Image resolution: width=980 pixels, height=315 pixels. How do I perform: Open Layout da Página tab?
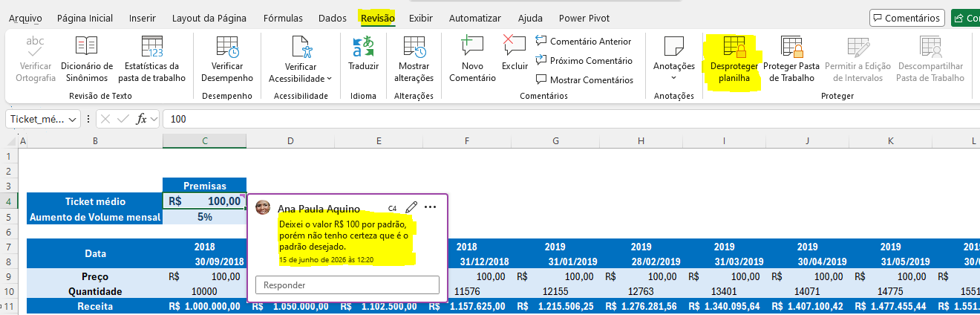pos(209,17)
